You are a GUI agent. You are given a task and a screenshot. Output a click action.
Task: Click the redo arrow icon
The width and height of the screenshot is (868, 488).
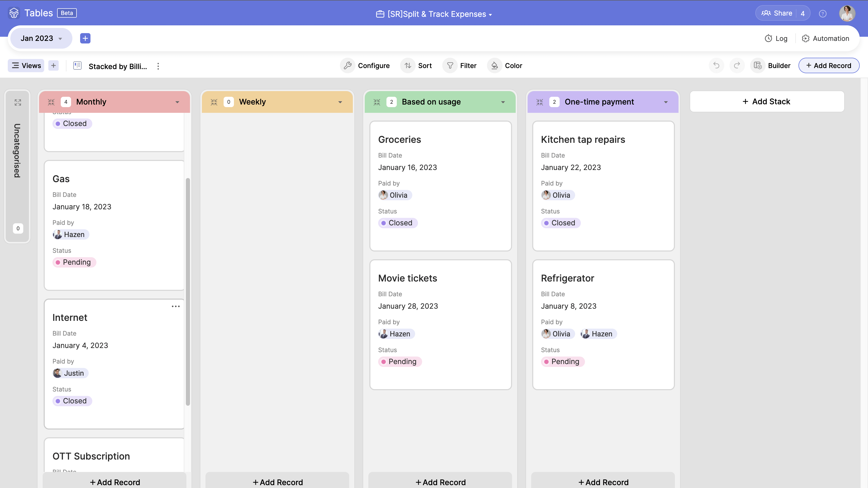pyautogui.click(x=737, y=65)
